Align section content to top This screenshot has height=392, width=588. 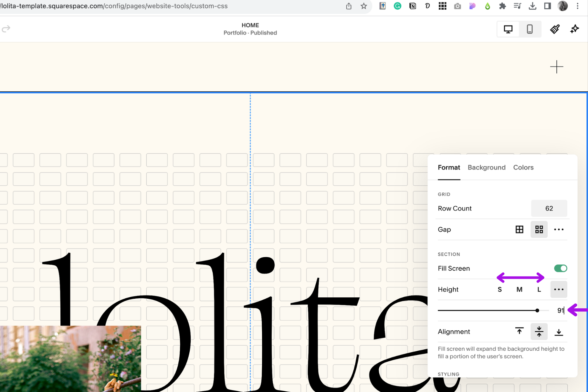pos(520,332)
